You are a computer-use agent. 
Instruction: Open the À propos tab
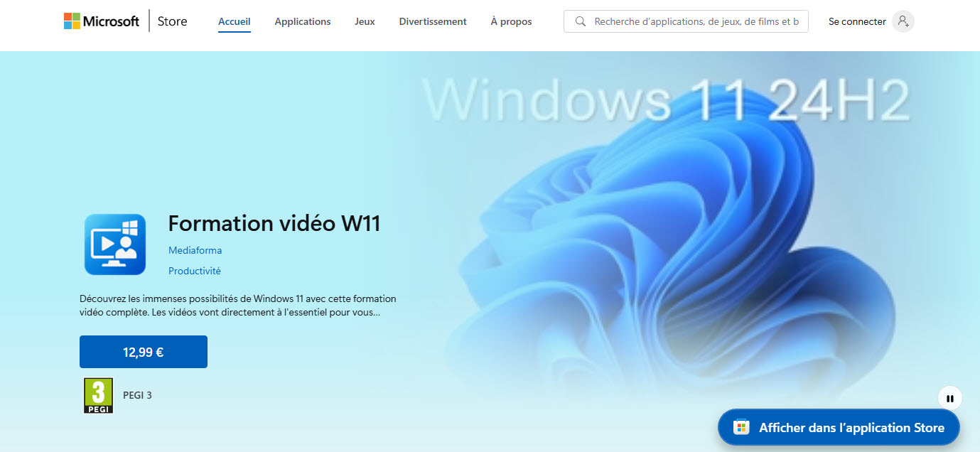tap(511, 21)
